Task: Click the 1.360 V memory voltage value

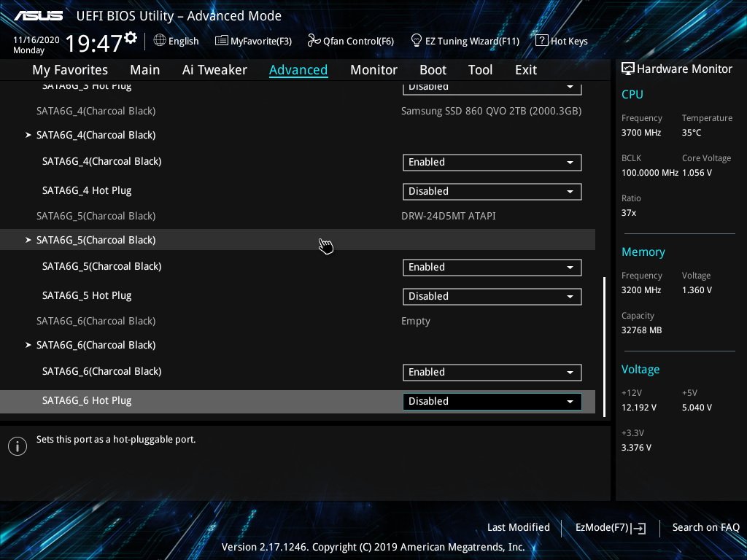Action: click(x=697, y=290)
